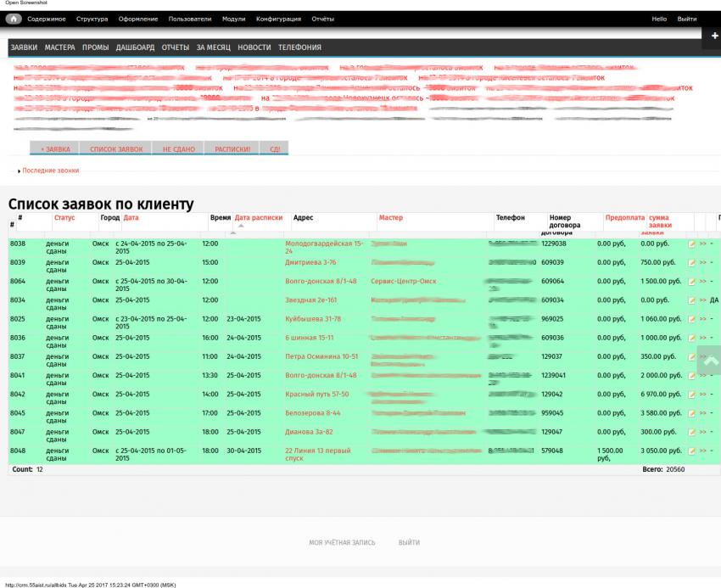Image resolution: width=721 pixels, height=588 pixels.
Task: Edit request 8042 with pencil icon
Action: coord(691,395)
